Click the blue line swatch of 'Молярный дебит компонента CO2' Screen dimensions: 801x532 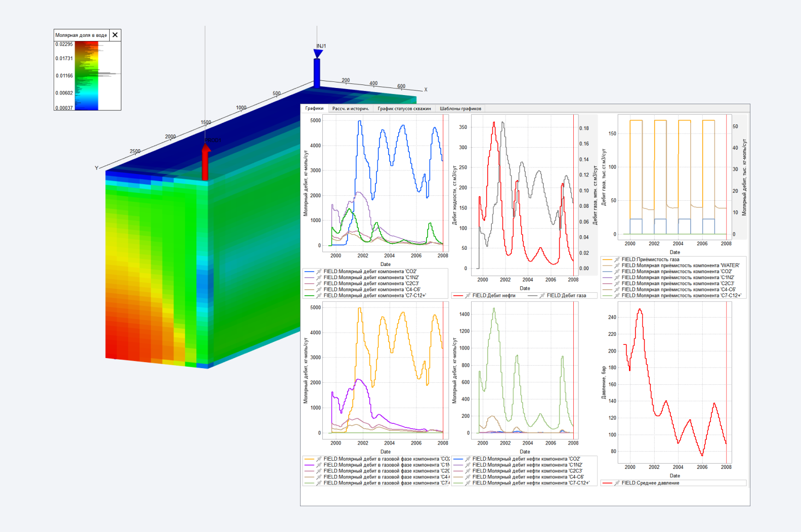(309, 272)
